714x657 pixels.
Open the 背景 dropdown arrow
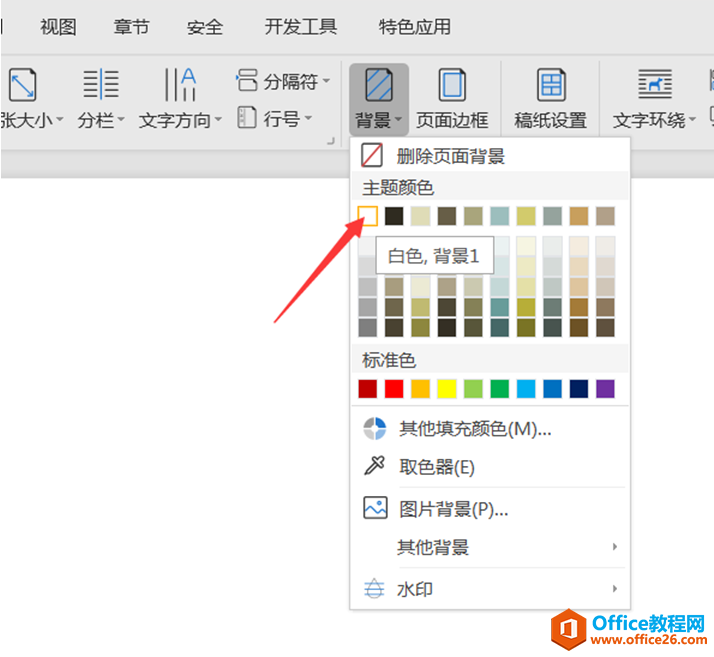pyautogui.click(x=398, y=119)
